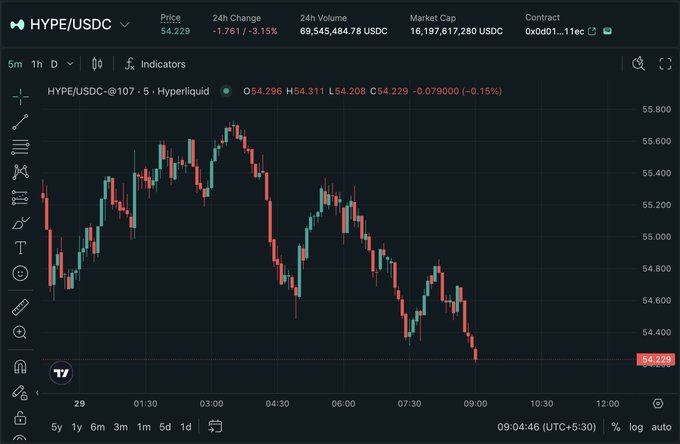Toggle log scale mode
Viewport: 680px width, 444px height.
[x=636, y=427]
